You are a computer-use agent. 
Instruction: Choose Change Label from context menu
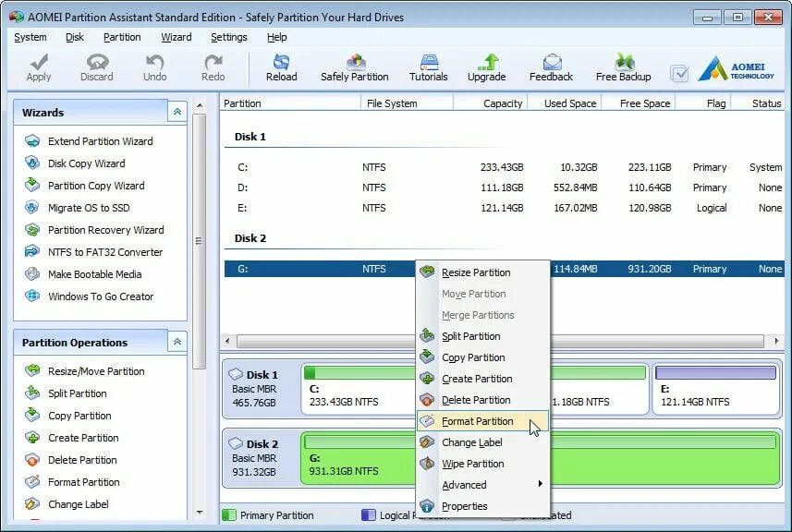coord(483,442)
